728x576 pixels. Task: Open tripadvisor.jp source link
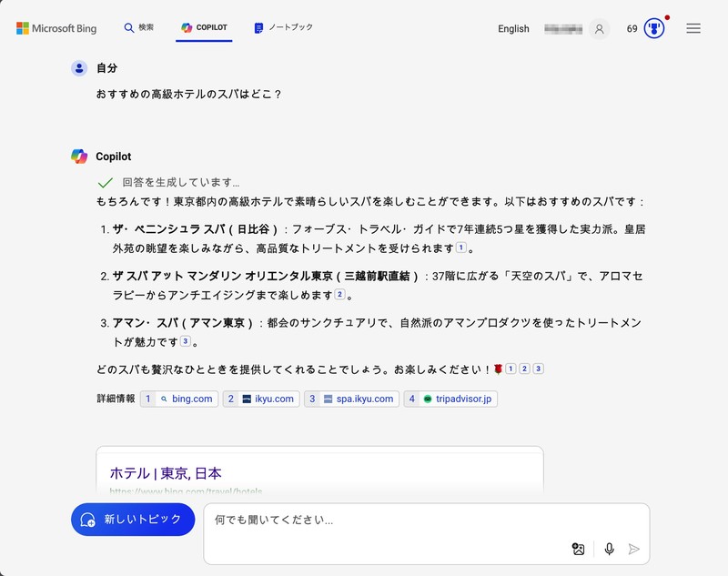[x=450, y=399]
